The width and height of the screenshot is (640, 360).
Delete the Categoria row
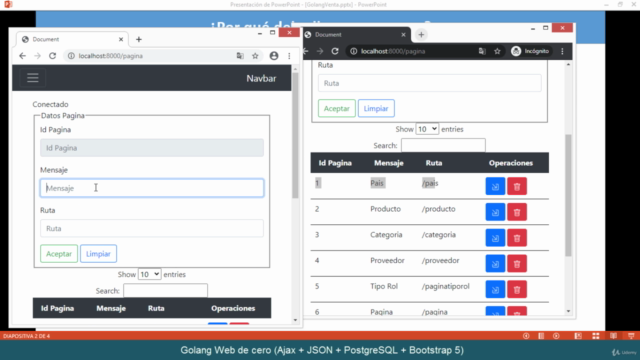tap(517, 238)
